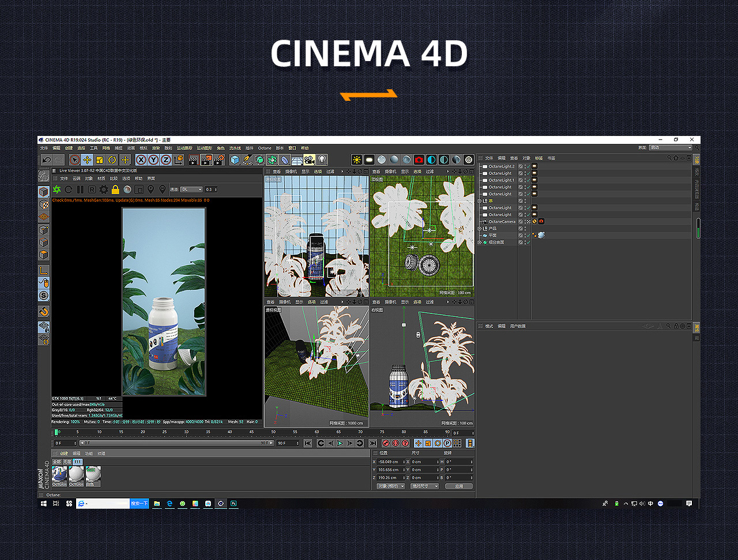Click the home icon at Object Manager top right

click(x=676, y=158)
